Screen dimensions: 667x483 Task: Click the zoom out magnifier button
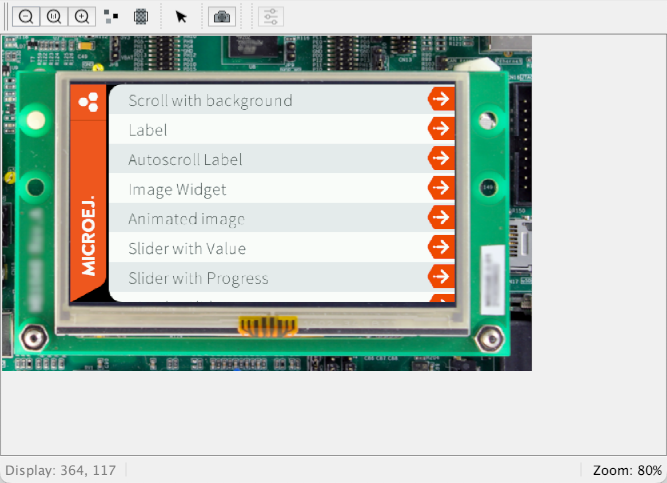(26, 16)
